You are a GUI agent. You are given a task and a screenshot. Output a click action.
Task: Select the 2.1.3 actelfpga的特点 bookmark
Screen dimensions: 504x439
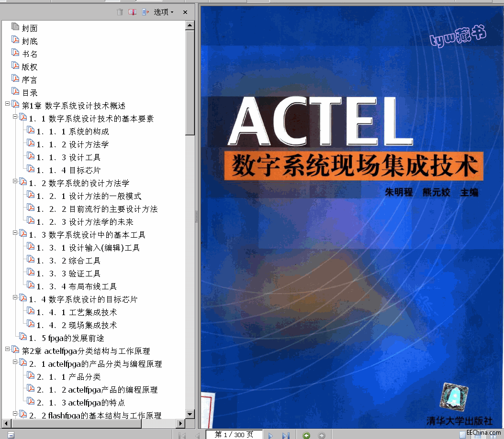click(x=81, y=403)
